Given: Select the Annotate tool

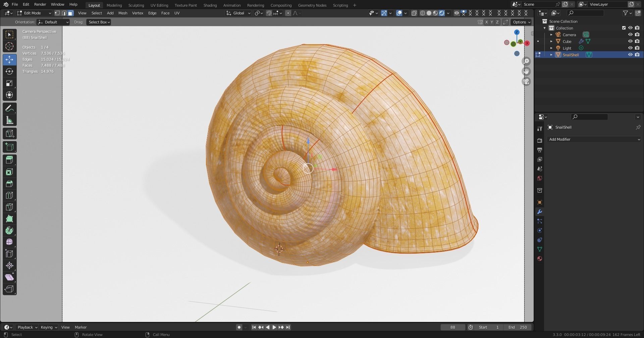Looking at the screenshot, I should [x=9, y=108].
